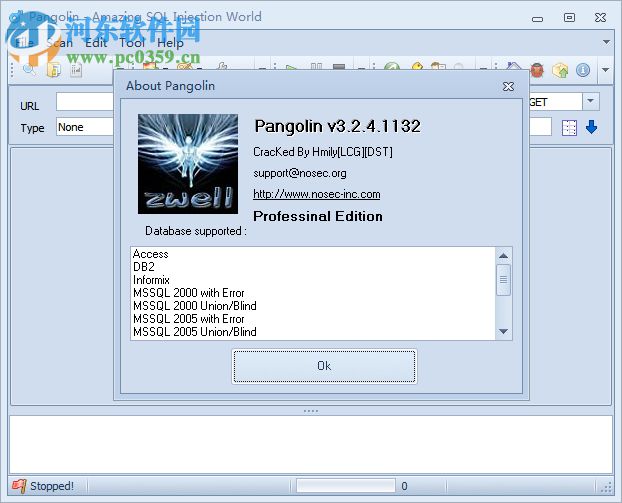Click the Professinal Edition label
622x503 pixels.
point(318,216)
